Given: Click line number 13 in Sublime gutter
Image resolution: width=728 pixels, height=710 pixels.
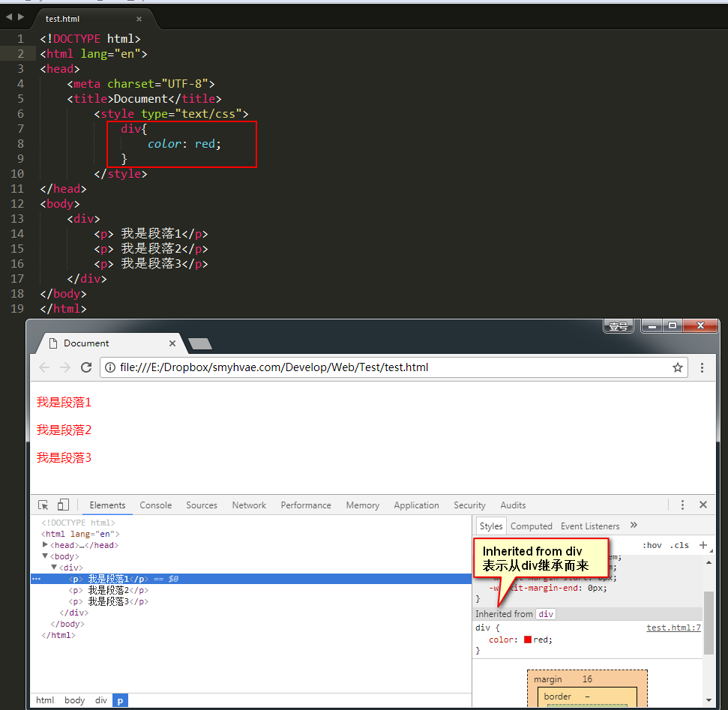Looking at the screenshot, I should [x=16, y=219].
